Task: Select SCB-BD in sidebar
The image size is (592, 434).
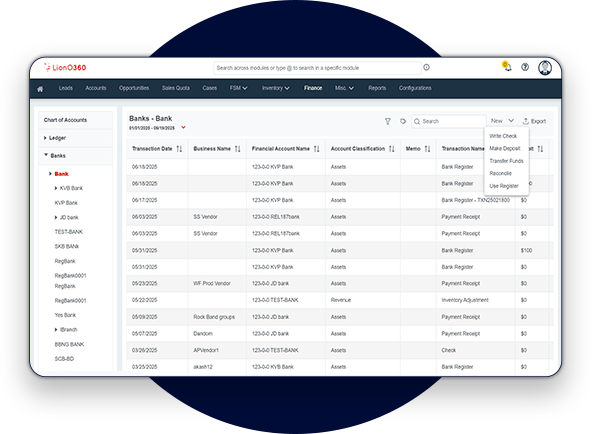Action: pos(64,359)
